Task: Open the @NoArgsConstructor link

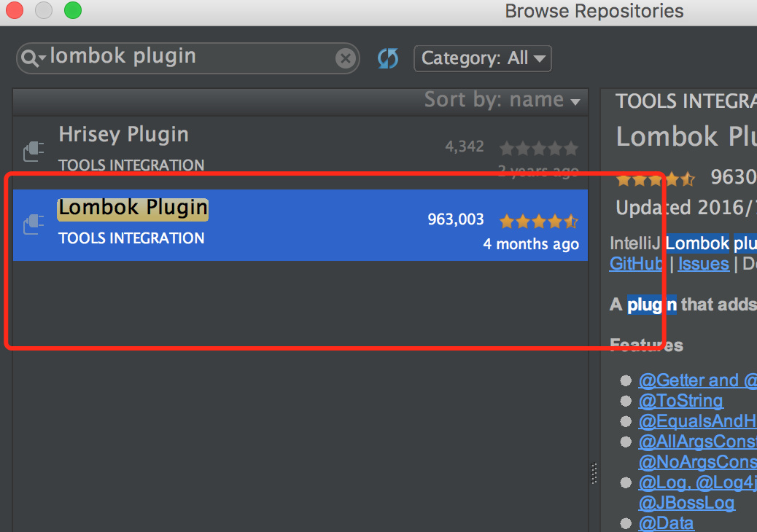Action: point(698,461)
